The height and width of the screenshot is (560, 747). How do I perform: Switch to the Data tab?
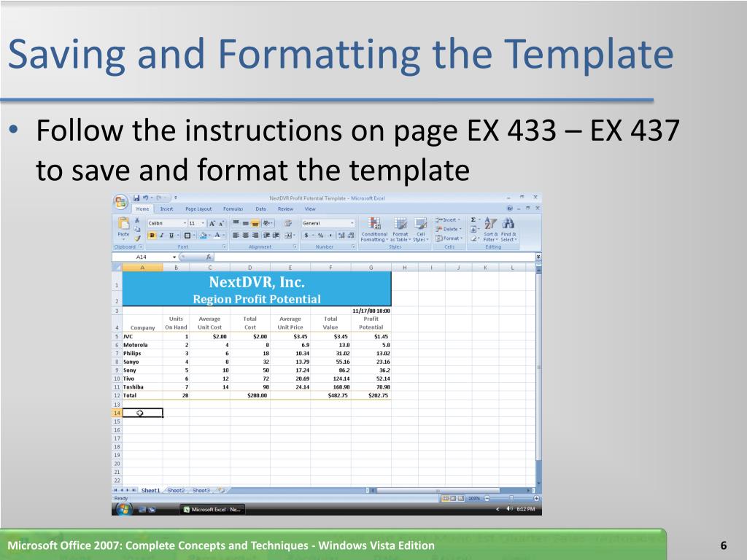pos(260,209)
